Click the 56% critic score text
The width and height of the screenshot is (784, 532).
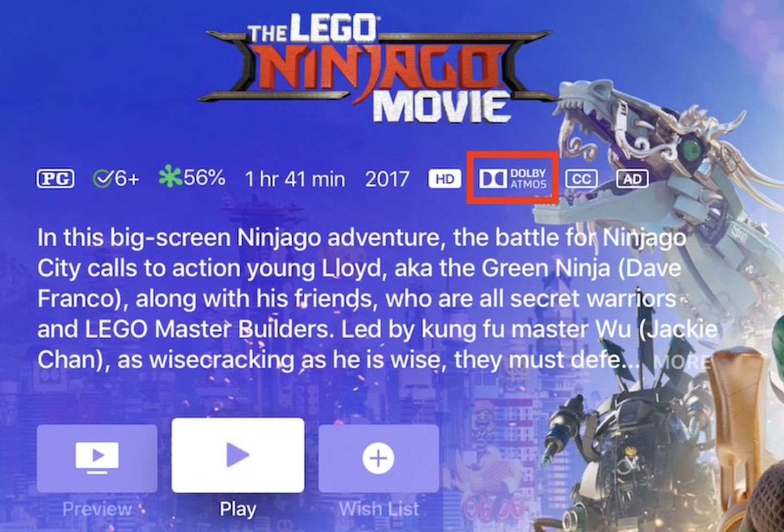coord(204,177)
